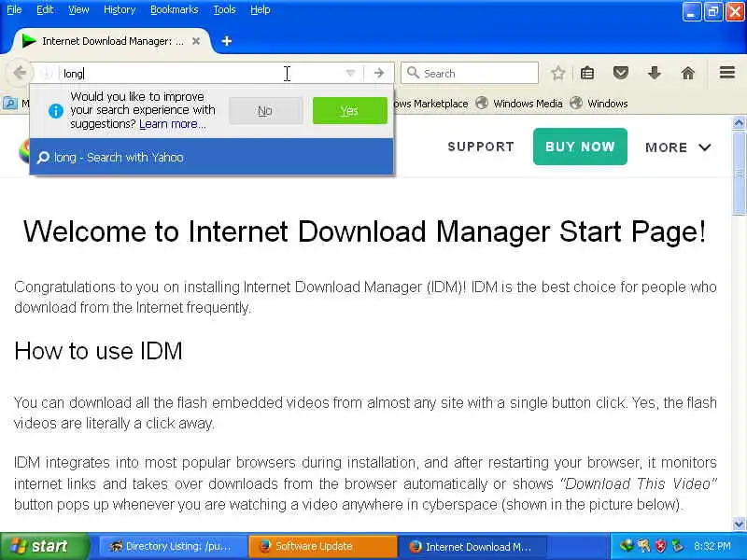Go to the Home page icon

pyautogui.click(x=687, y=73)
